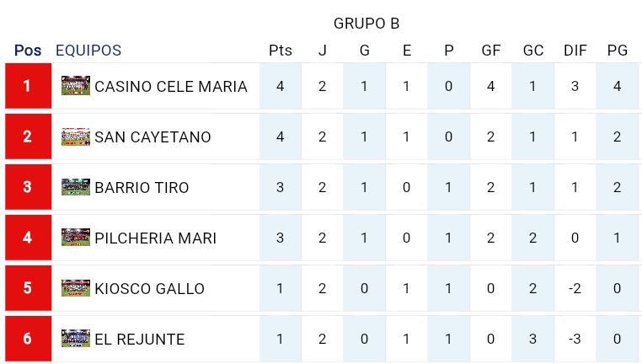Select the EL REJUNTE team name

point(140,339)
